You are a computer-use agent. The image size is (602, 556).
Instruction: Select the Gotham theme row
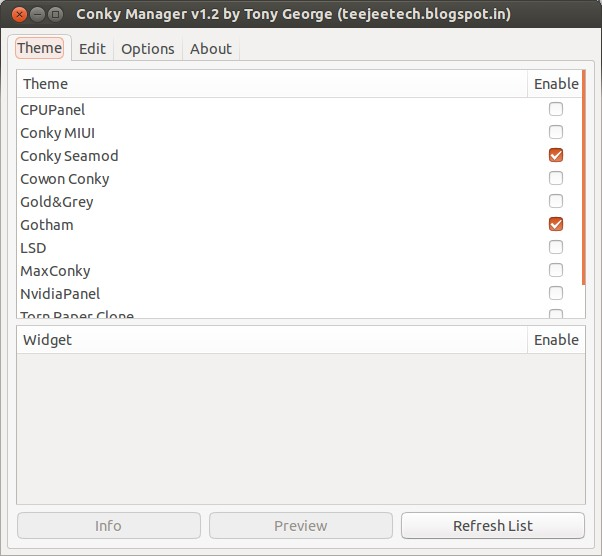pos(47,225)
